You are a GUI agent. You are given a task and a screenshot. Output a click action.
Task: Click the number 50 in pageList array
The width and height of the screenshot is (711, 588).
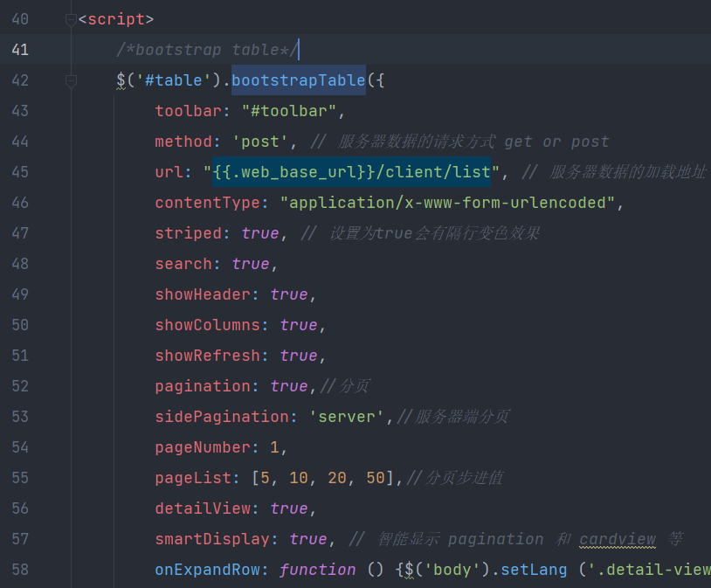pos(376,478)
